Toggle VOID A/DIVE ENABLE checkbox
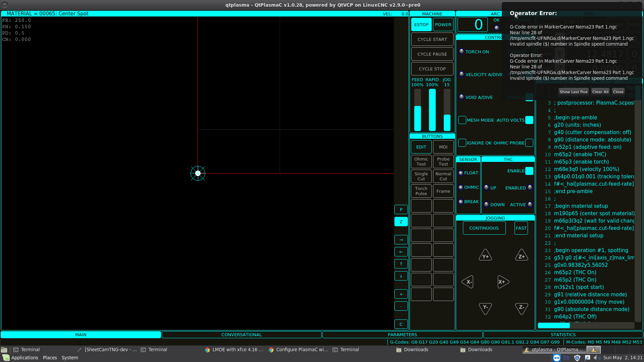The image size is (644, 362). [529, 97]
